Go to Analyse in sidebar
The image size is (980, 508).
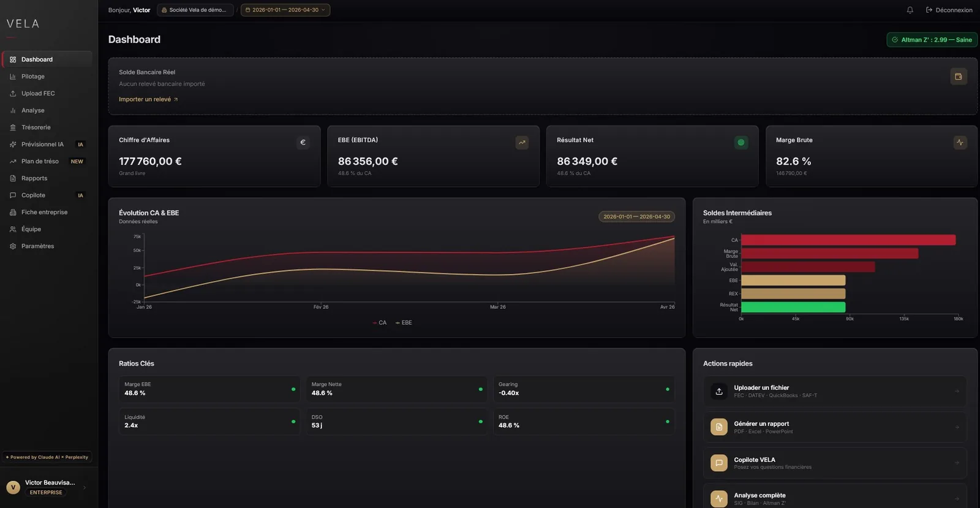(x=47, y=110)
